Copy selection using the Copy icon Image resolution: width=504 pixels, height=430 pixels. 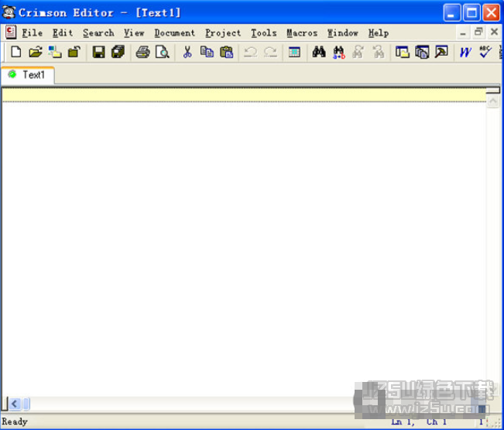[207, 52]
